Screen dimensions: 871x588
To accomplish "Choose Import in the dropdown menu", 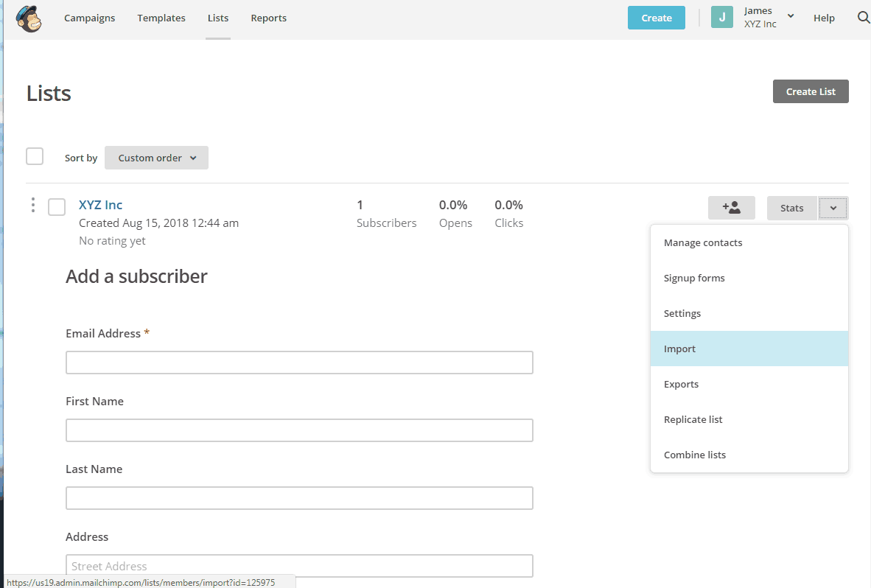I will tap(749, 349).
